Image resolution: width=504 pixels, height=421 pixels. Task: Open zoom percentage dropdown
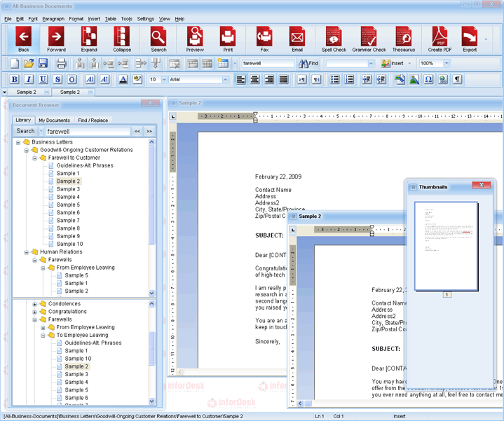[446, 63]
